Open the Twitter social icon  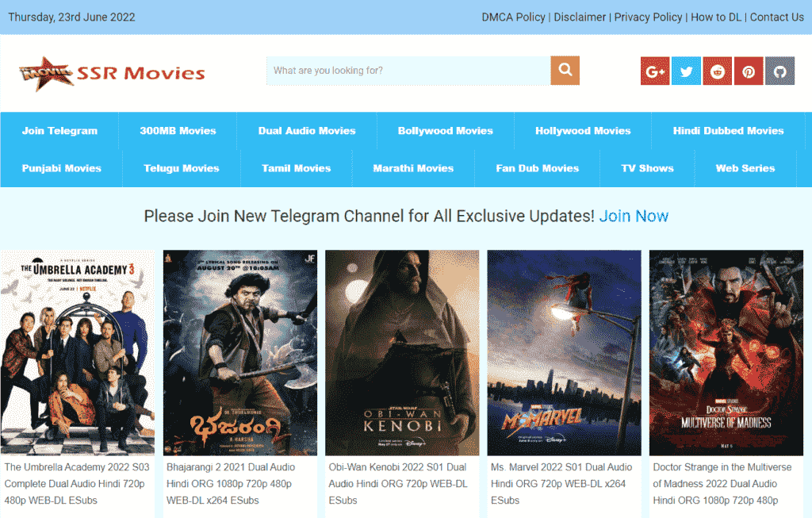686,71
